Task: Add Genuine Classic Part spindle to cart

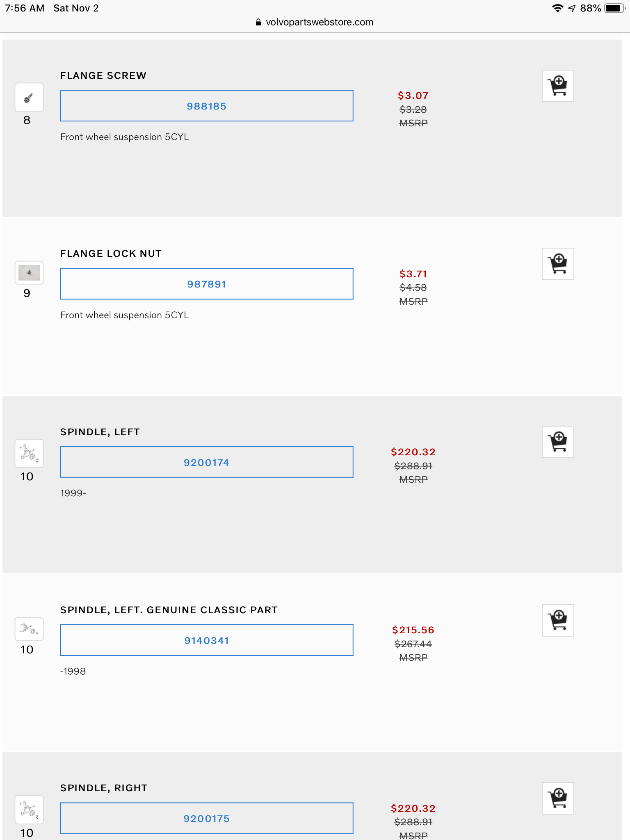Action: coord(558,620)
